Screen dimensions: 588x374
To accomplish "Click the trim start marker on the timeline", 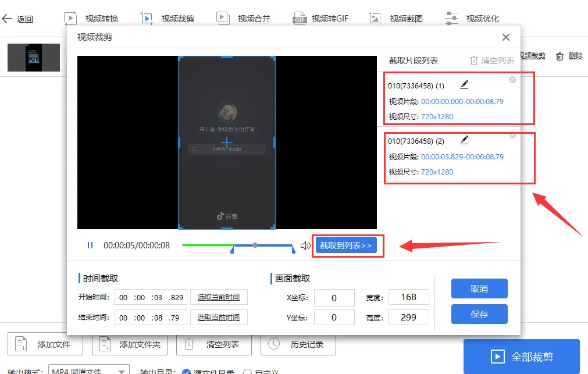I will pos(233,249).
